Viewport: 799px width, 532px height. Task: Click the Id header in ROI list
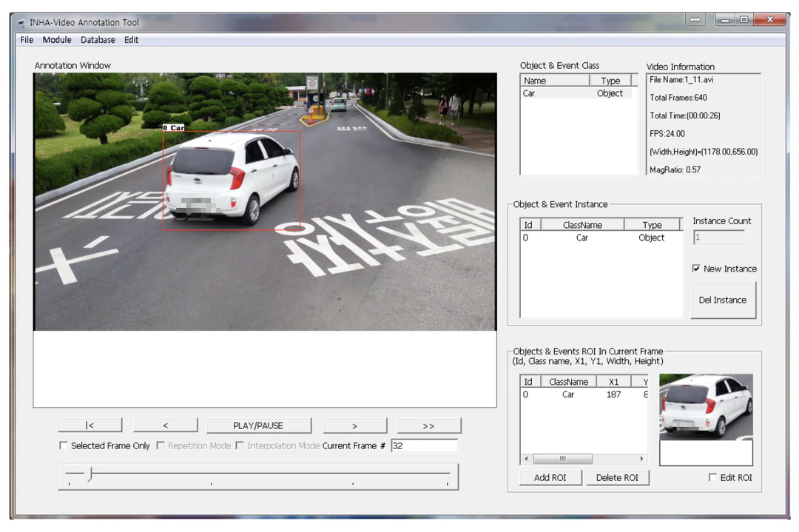(530, 382)
